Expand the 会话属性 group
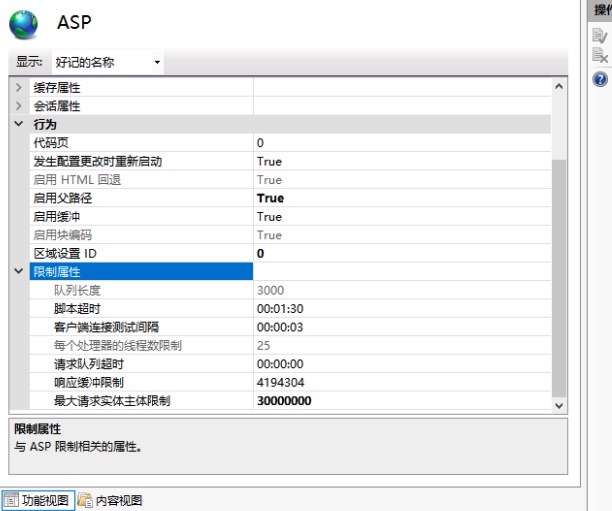The width and height of the screenshot is (612, 511). 19,106
